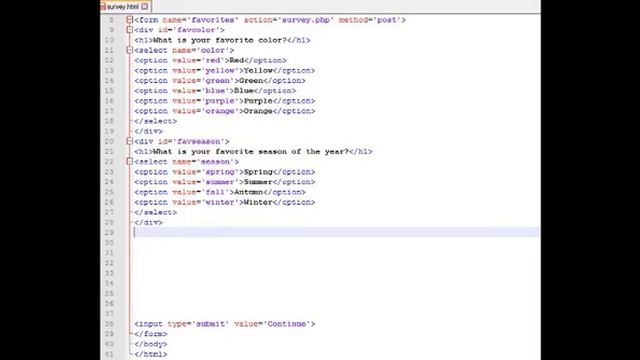Image resolution: width=640 pixels, height=360 pixels.
Task: Click the 'What is your favorite color?' heading line
Action: coord(222,40)
